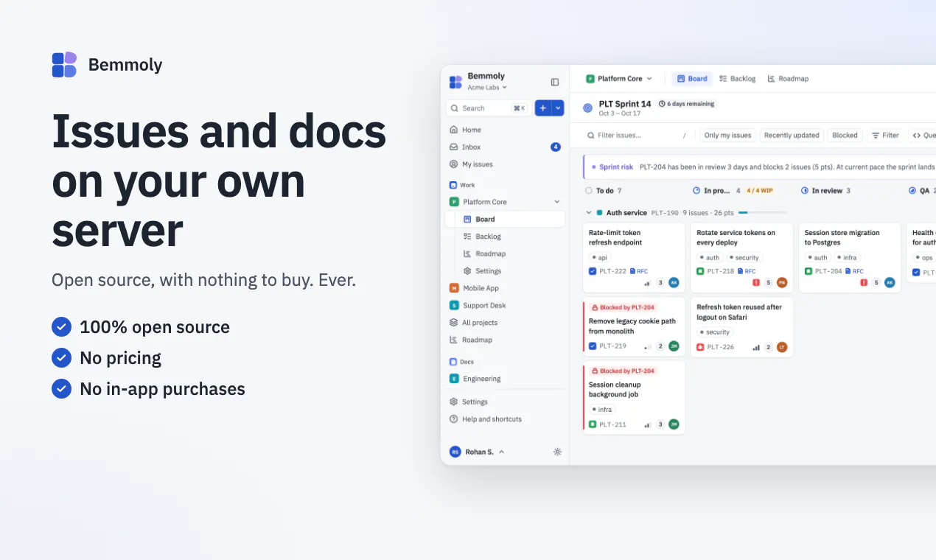Click the sprint target icon beside PLT Sprint 14
Image resolution: width=936 pixels, height=560 pixels.
[x=587, y=108]
